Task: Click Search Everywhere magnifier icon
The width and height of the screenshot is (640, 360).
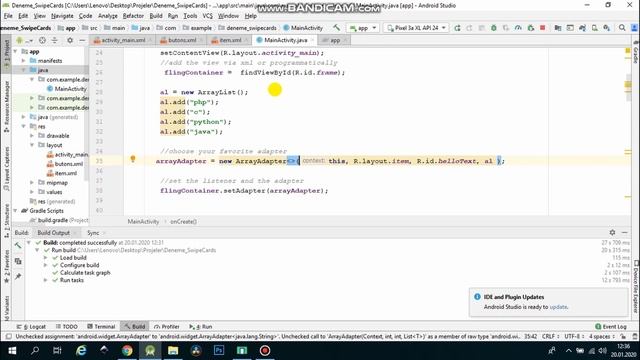Action: [x=622, y=28]
